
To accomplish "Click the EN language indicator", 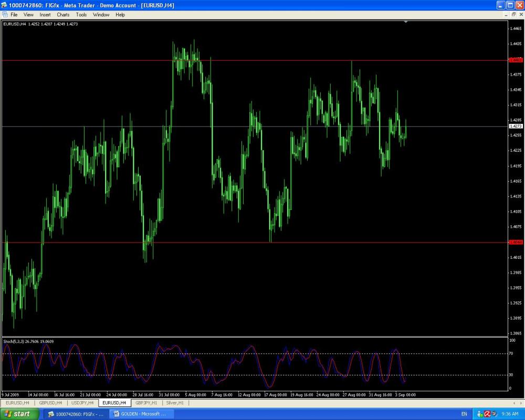I will coord(464,414).
